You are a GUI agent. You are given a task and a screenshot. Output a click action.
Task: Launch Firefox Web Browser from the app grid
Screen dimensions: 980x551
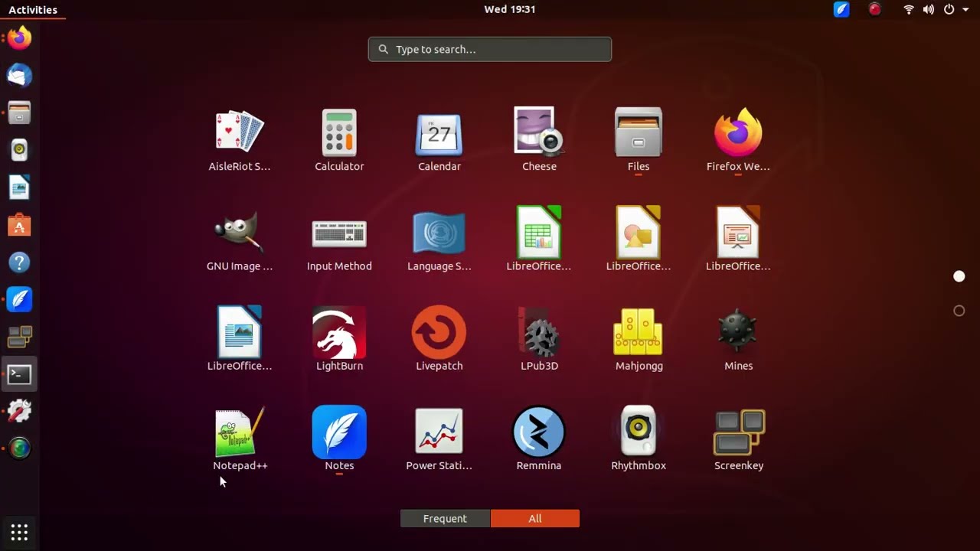738,140
